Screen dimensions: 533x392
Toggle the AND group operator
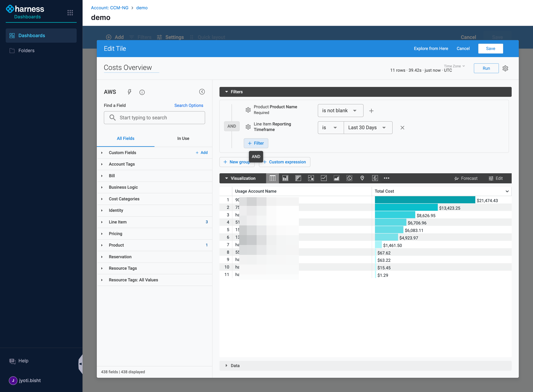click(x=232, y=126)
